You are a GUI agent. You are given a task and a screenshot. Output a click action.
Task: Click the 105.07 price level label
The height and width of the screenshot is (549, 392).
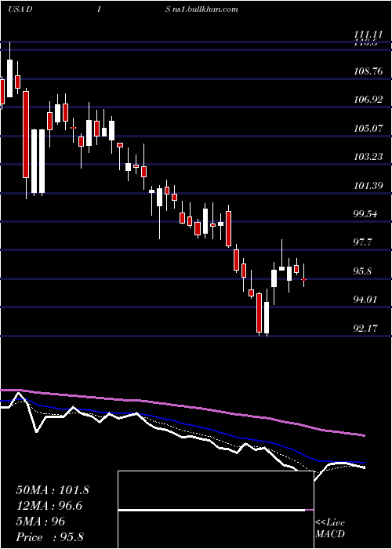[x=368, y=128]
